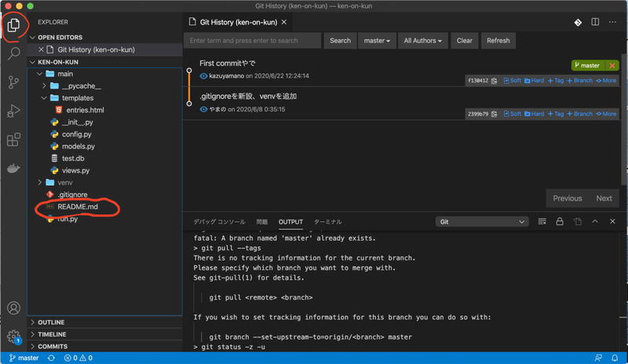Open the master branch filter dropdown
Screen dimensions: 628x364
377,41
